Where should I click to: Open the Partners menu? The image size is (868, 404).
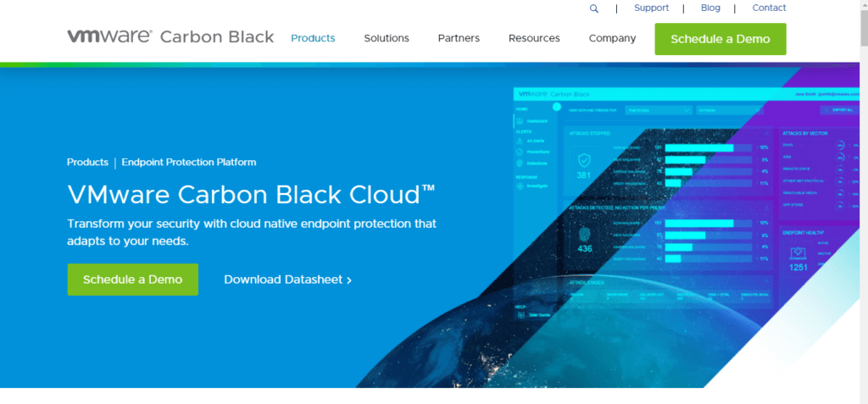pyautogui.click(x=459, y=38)
